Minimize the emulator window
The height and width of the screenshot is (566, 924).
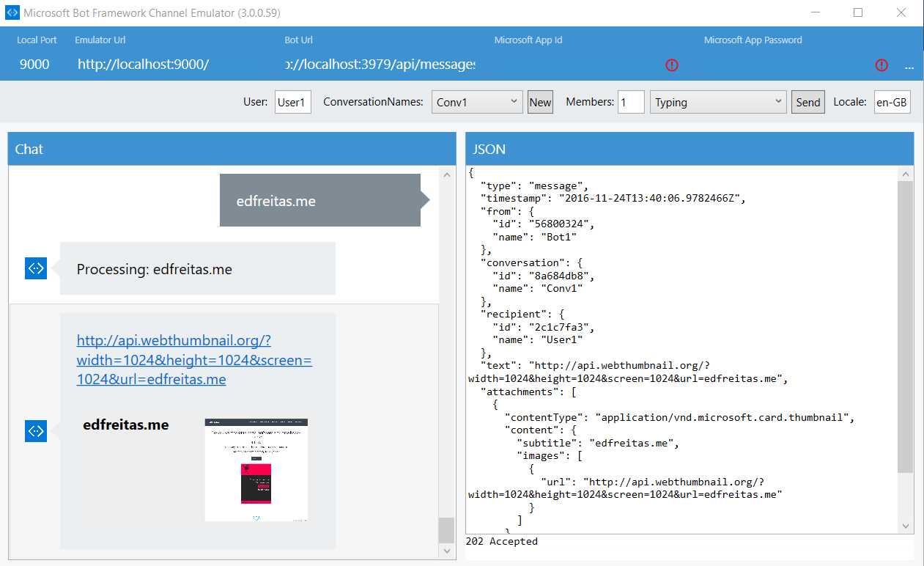[x=816, y=12]
